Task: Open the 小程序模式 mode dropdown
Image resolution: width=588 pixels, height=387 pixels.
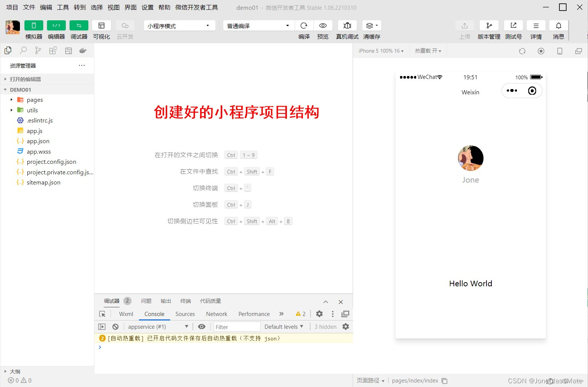Action: (x=179, y=26)
